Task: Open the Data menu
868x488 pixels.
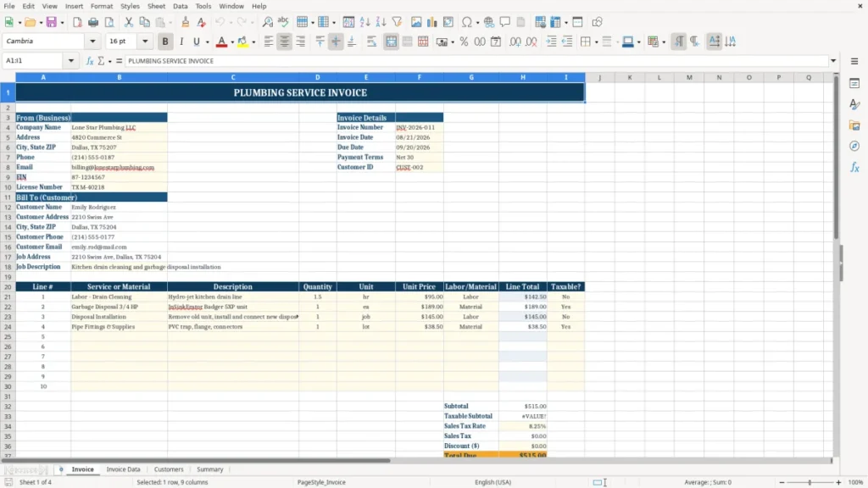Action: click(x=180, y=6)
